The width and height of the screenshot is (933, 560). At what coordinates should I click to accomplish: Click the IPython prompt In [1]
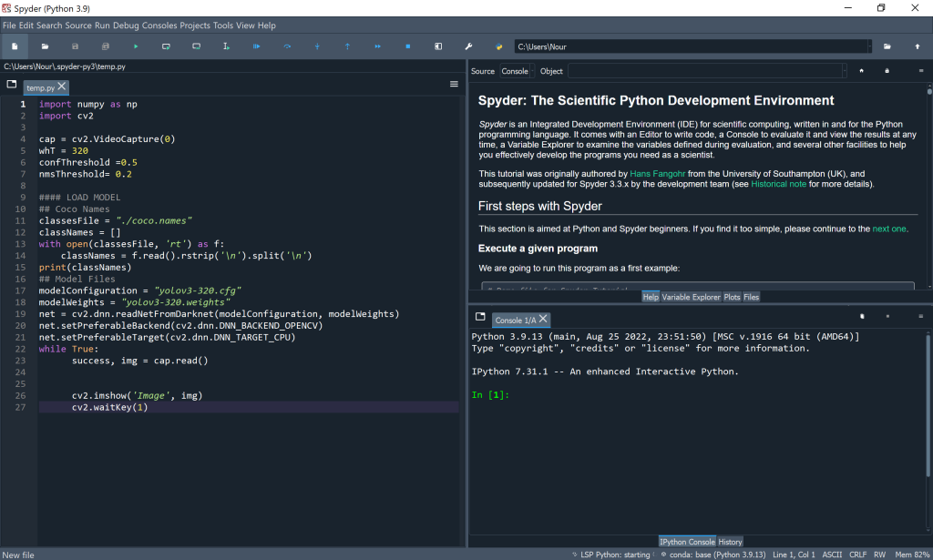[490, 395]
